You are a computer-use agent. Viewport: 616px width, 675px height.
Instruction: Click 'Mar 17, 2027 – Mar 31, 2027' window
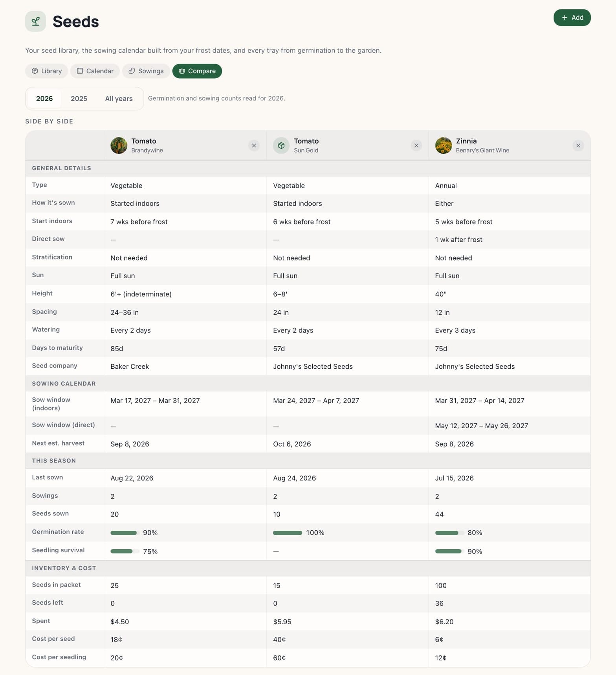point(155,401)
